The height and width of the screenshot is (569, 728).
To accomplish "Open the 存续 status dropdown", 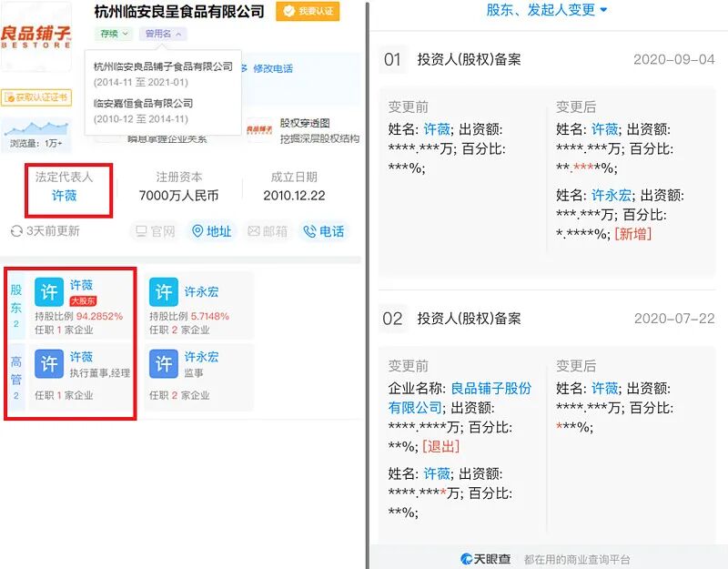I will 115,34.
